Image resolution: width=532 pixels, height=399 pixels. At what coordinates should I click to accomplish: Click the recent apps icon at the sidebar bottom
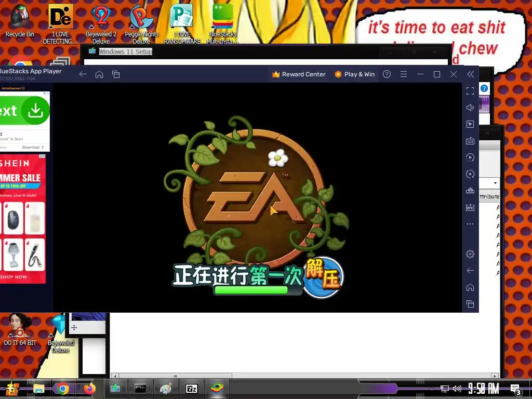(470, 304)
